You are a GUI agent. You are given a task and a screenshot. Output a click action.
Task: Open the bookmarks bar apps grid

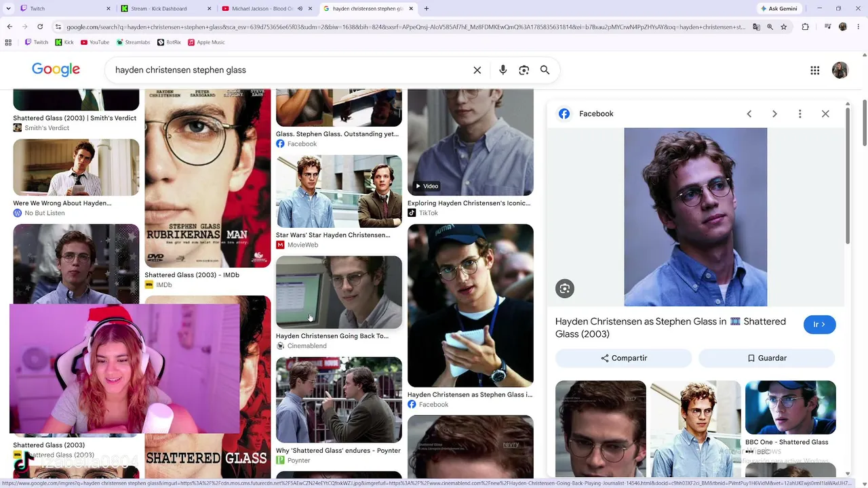8,42
